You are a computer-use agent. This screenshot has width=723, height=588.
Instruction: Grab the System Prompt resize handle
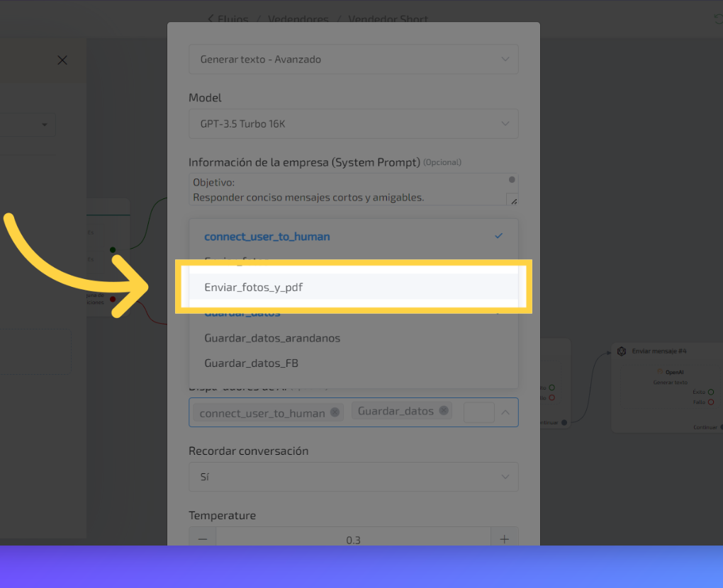pyautogui.click(x=512, y=200)
